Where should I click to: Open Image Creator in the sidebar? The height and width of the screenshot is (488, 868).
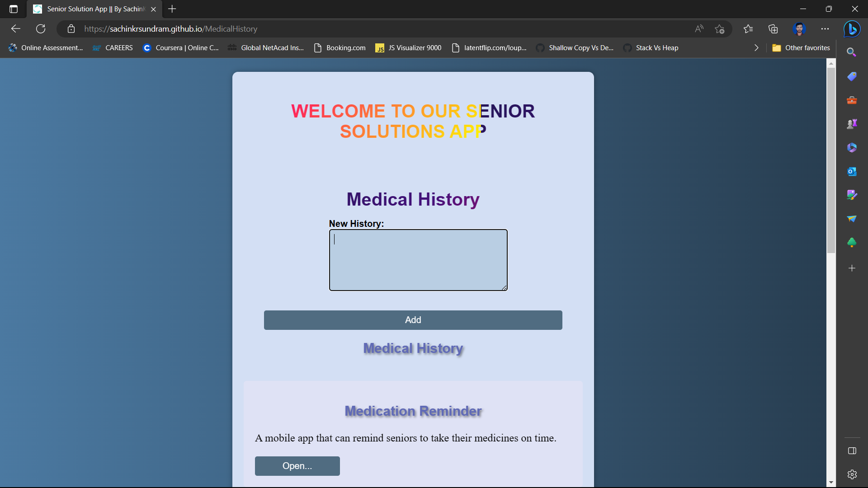pyautogui.click(x=852, y=195)
